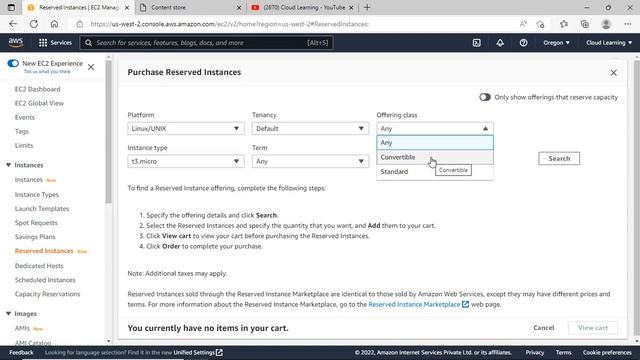The width and height of the screenshot is (640, 360).
Task: Open the Tenancy dropdown
Action: tap(310, 129)
